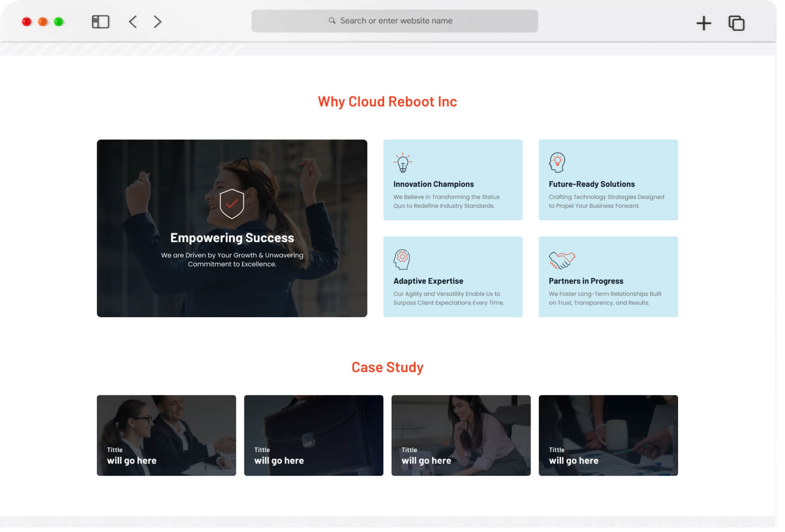Click the search magnifier in address bar
Image resolution: width=785 pixels, height=532 pixels.
332,21
